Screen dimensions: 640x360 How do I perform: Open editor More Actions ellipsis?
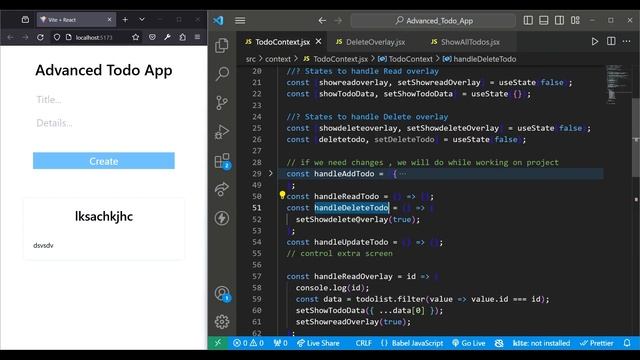(x=627, y=41)
